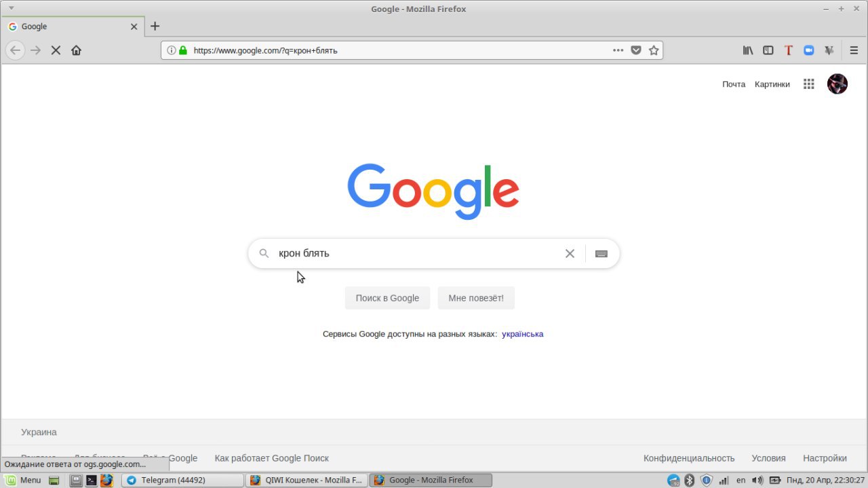Click the browser Back arrow button
868x488 pixels.
tap(16, 50)
